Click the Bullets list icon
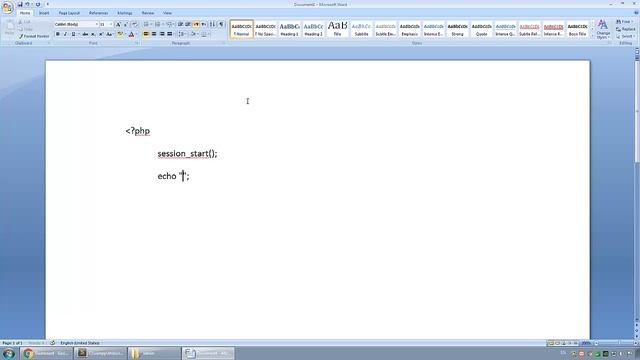 click(146, 24)
